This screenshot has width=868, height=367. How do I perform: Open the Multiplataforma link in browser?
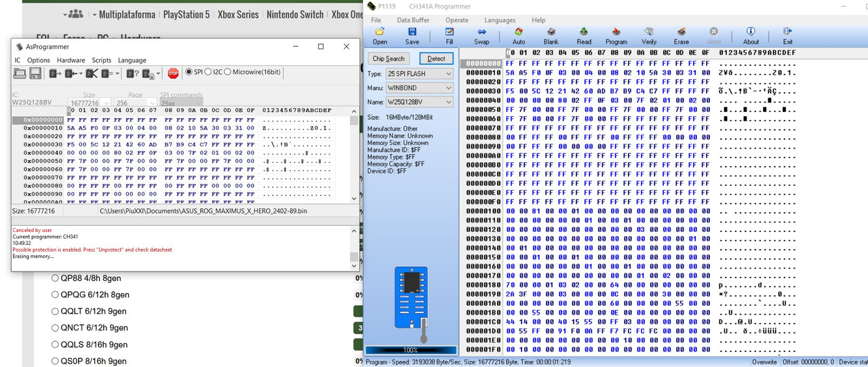click(x=127, y=14)
